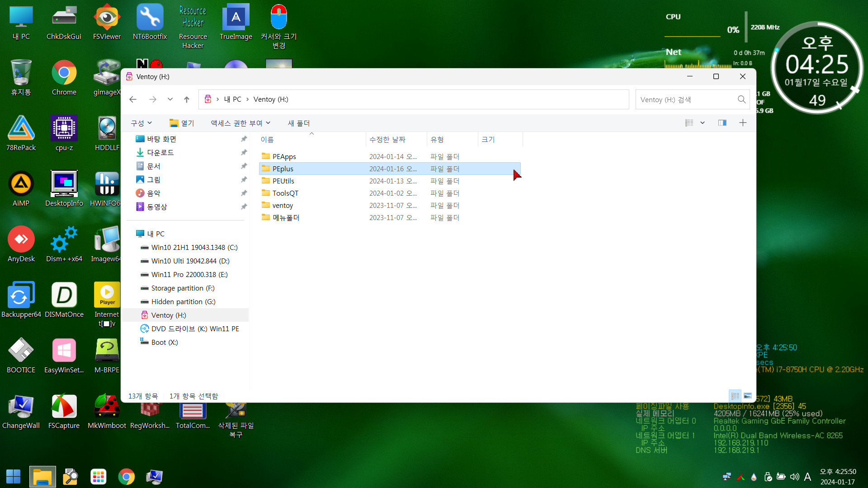Click the 새 폴더 button

[299, 123]
